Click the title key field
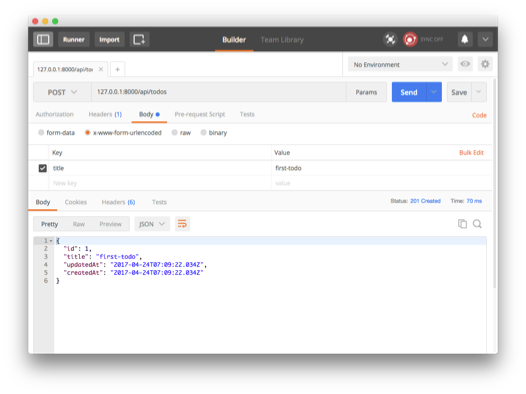 coord(160,168)
